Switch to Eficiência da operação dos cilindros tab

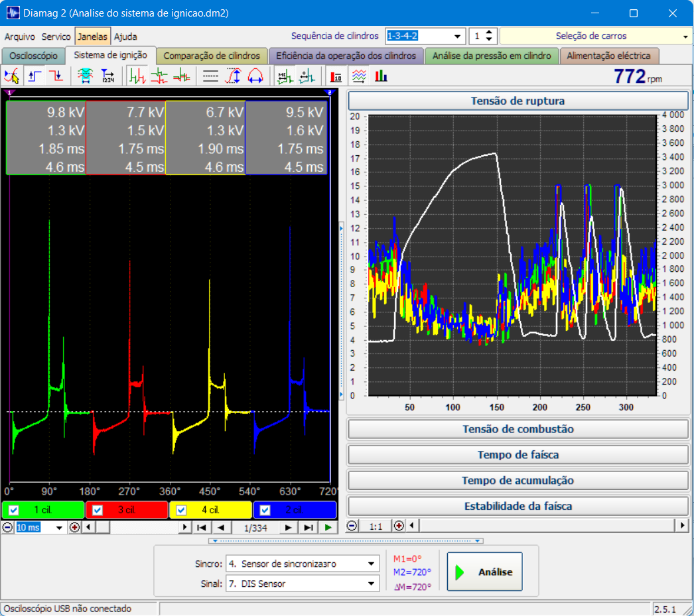tap(346, 56)
